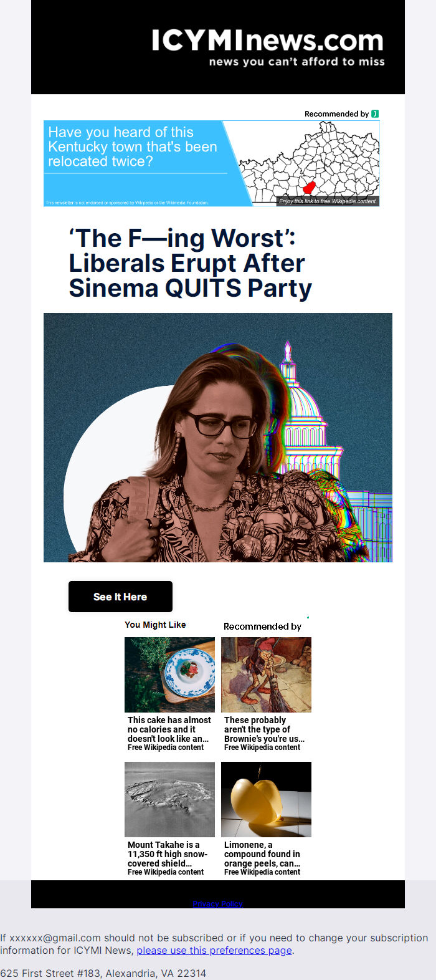436x980 pixels.
Task: Click the Sinema Capitol illustration image
Action: click(218, 438)
